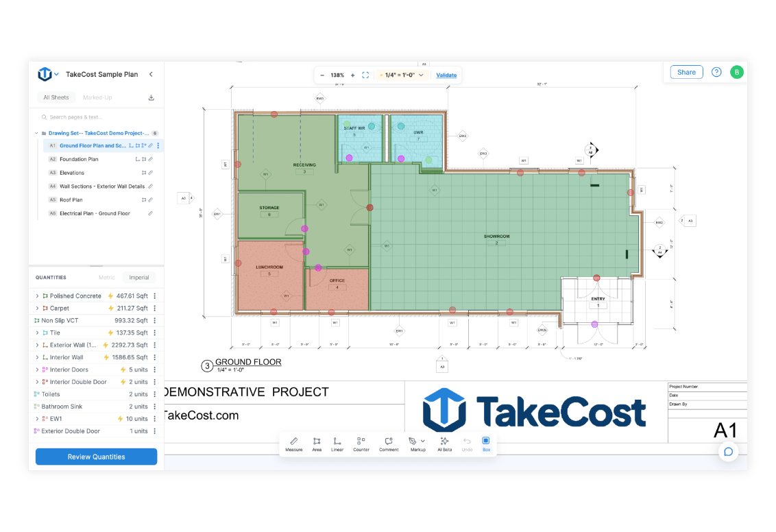Open the green B user avatar
Viewport: 776px width, 532px height.
point(736,72)
